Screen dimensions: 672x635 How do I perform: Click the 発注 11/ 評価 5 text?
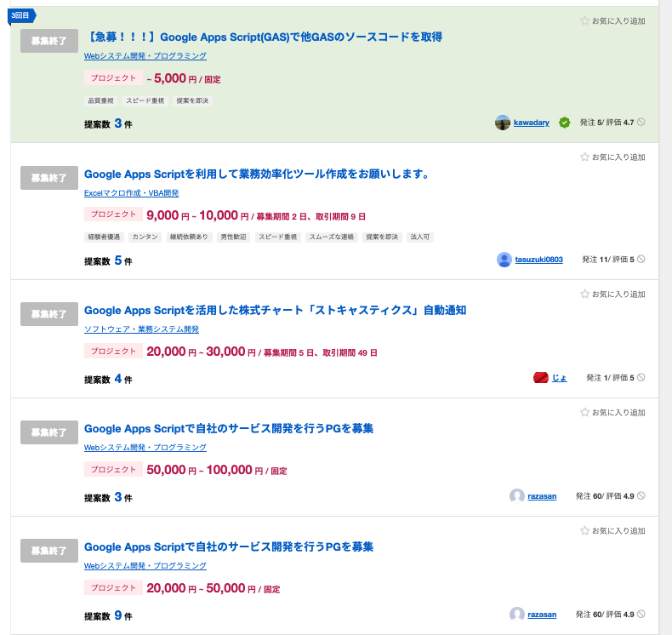(608, 260)
